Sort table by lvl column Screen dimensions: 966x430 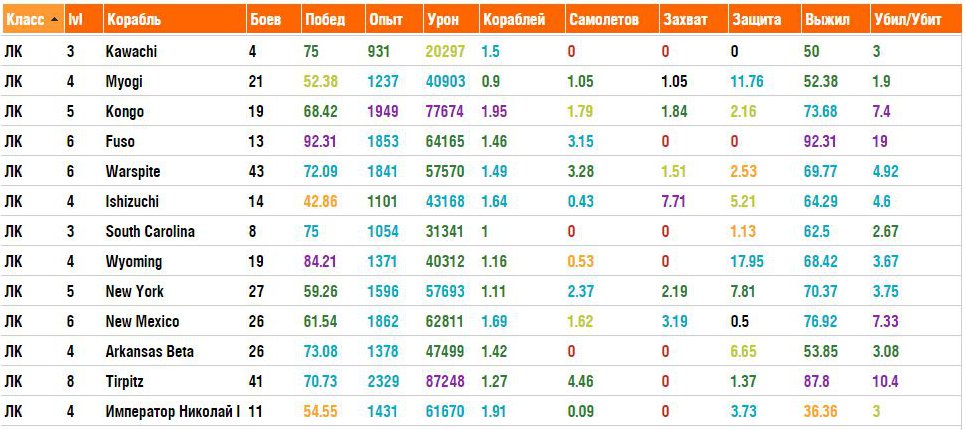pyautogui.click(x=74, y=20)
